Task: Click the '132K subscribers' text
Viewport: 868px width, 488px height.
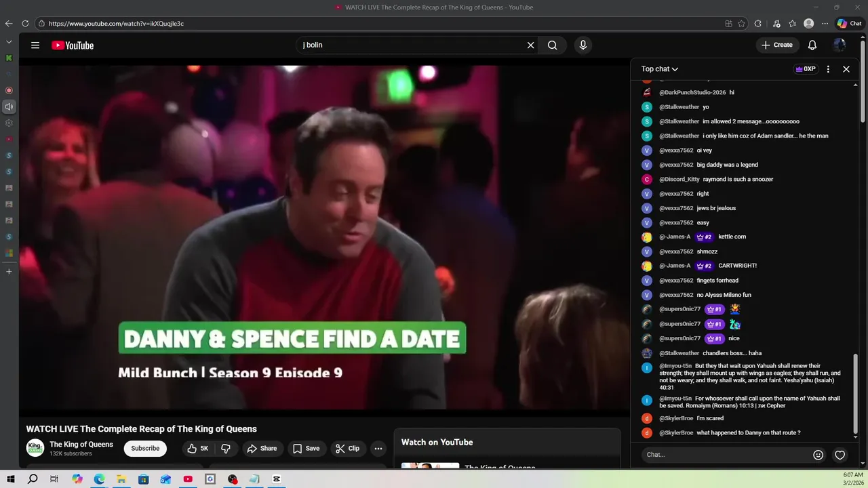Action: pyautogui.click(x=71, y=454)
